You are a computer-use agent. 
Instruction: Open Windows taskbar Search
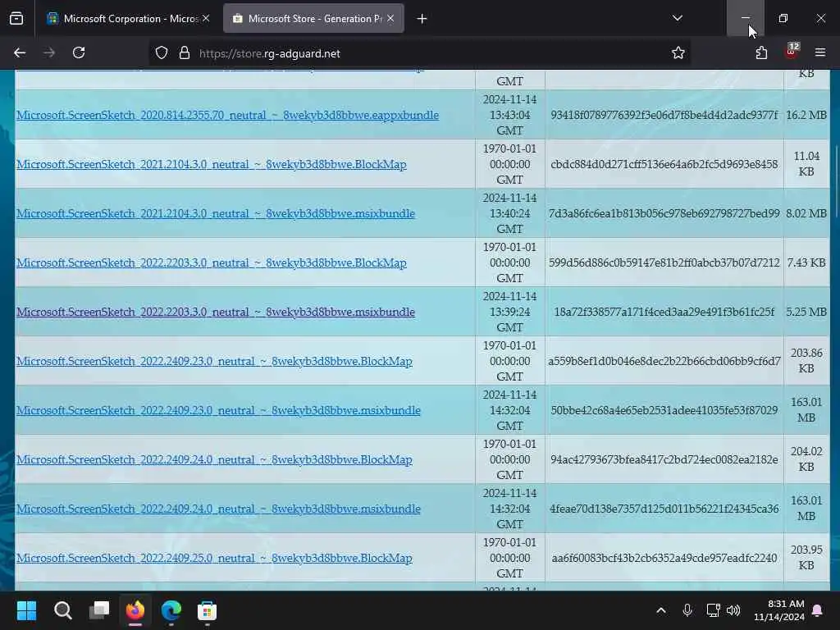(x=62, y=610)
